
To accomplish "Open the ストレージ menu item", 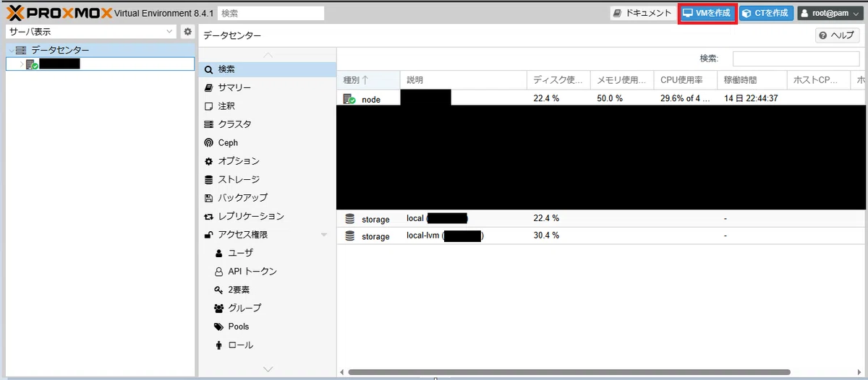I will click(x=267, y=179).
